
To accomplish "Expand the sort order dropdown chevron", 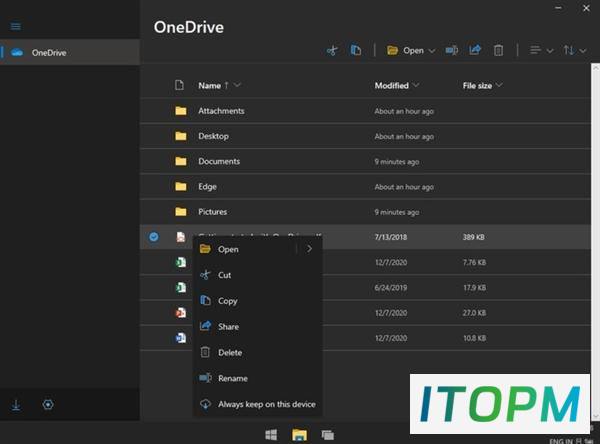I will pos(583,51).
